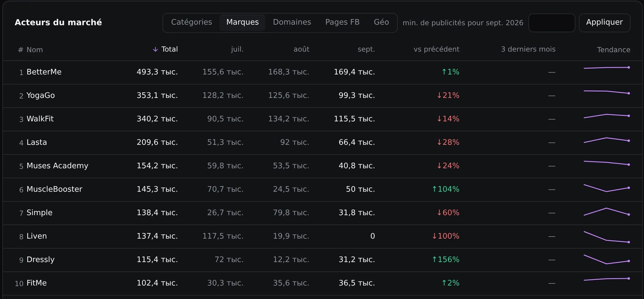Select the Marques tab
The height and width of the screenshot is (299, 644).
[x=243, y=22]
